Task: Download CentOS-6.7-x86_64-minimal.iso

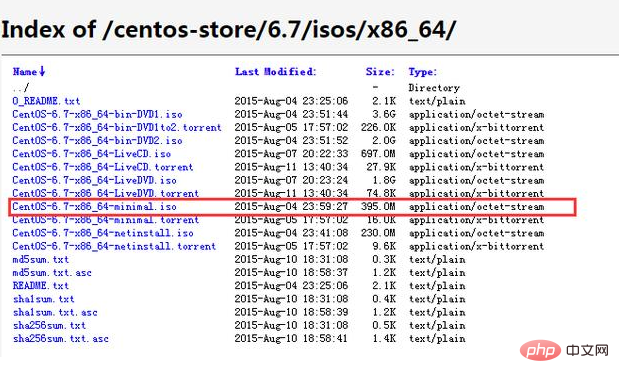Action: click(94, 207)
